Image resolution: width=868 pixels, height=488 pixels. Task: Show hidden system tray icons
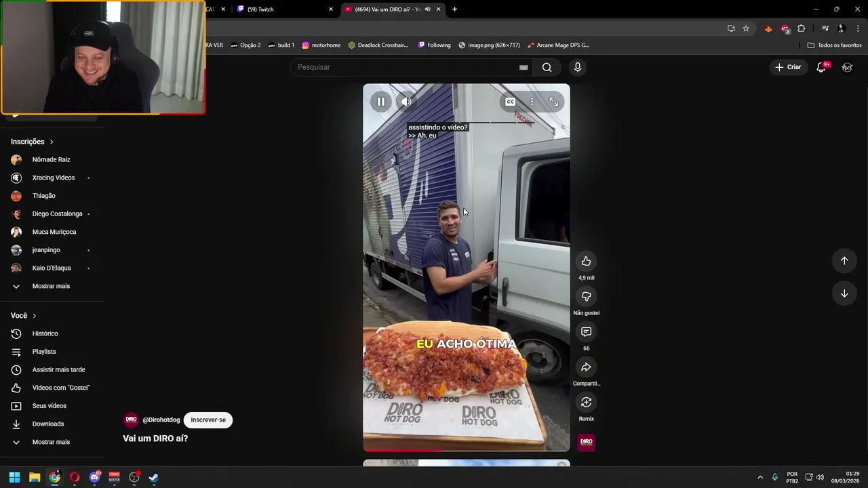(759, 477)
